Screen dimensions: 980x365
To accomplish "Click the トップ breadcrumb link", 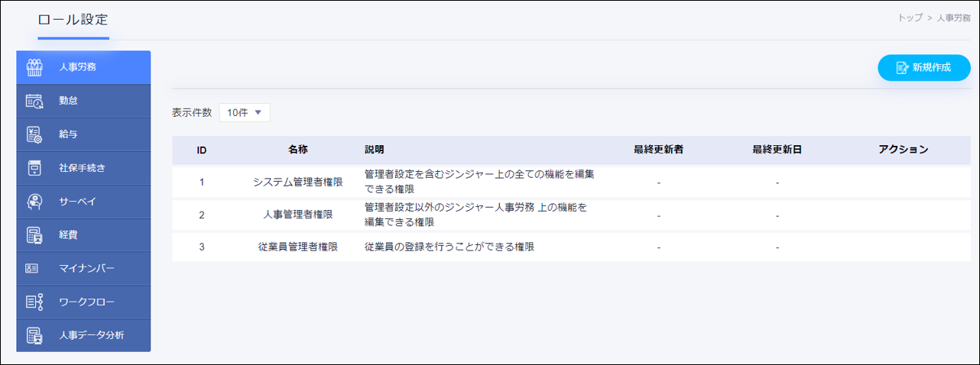I will click(910, 18).
